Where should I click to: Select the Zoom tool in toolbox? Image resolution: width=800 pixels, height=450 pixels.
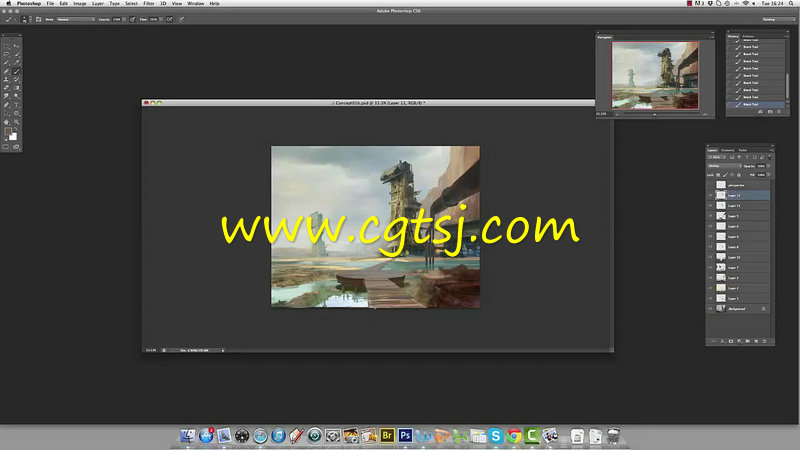16,121
